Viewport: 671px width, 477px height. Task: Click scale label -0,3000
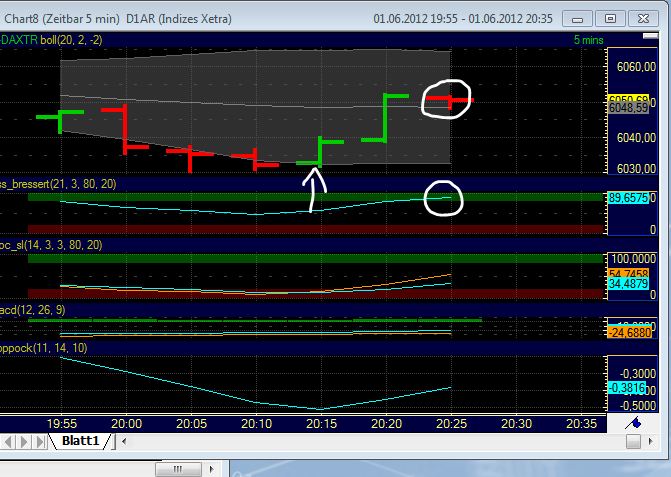(x=638, y=374)
